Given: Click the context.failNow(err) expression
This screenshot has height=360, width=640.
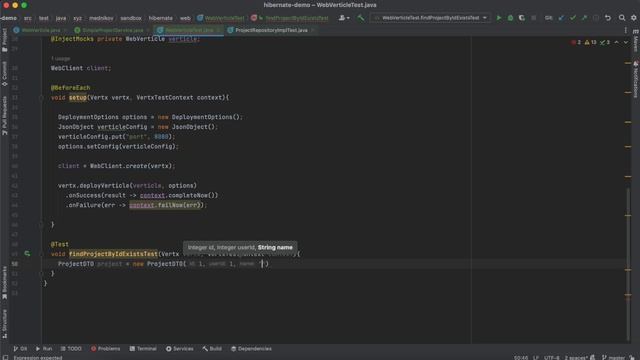Looking at the screenshot, I should tap(166, 205).
